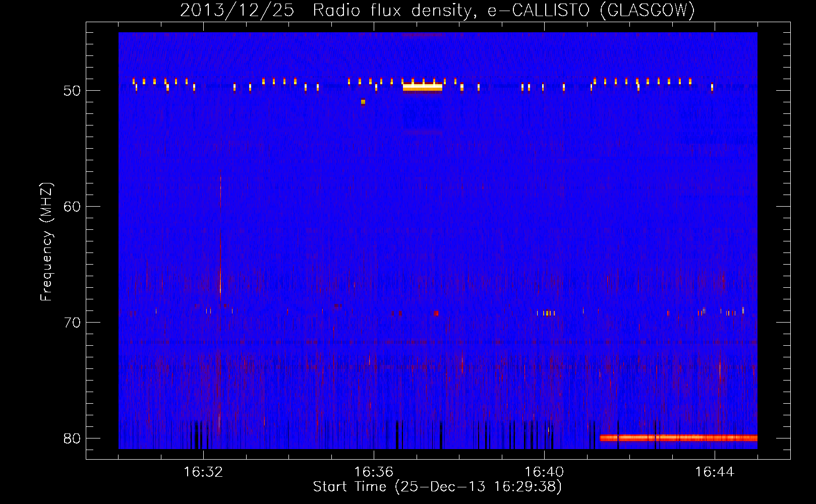Click the '16:40' time tick label
816x504 pixels.
coord(544,472)
